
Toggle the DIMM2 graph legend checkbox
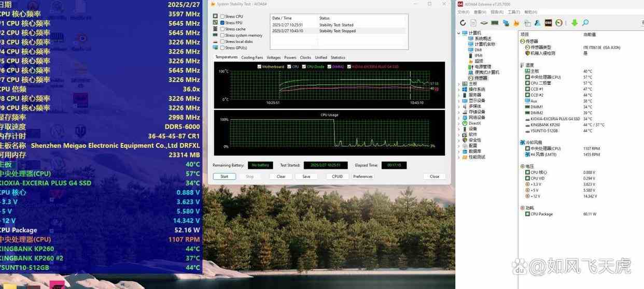click(329, 66)
